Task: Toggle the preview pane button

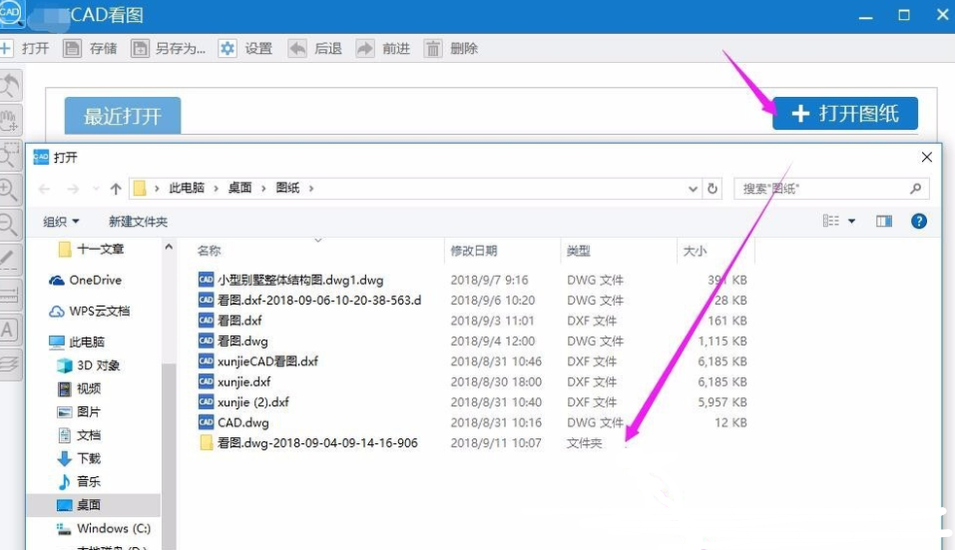Action: [883, 221]
